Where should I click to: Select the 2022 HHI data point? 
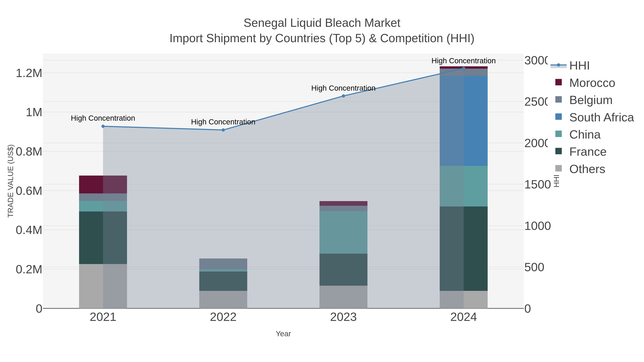click(x=223, y=130)
